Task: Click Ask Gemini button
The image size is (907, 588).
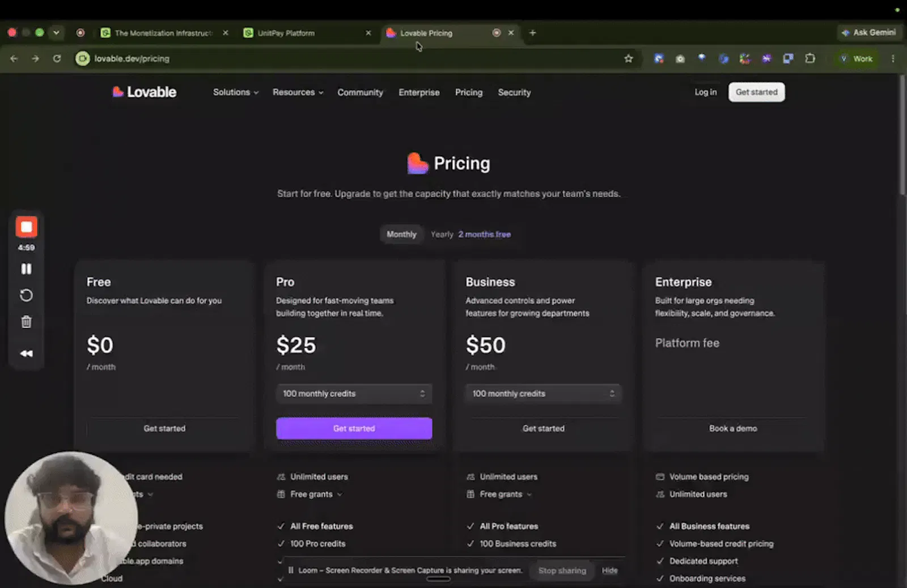Action: click(868, 33)
